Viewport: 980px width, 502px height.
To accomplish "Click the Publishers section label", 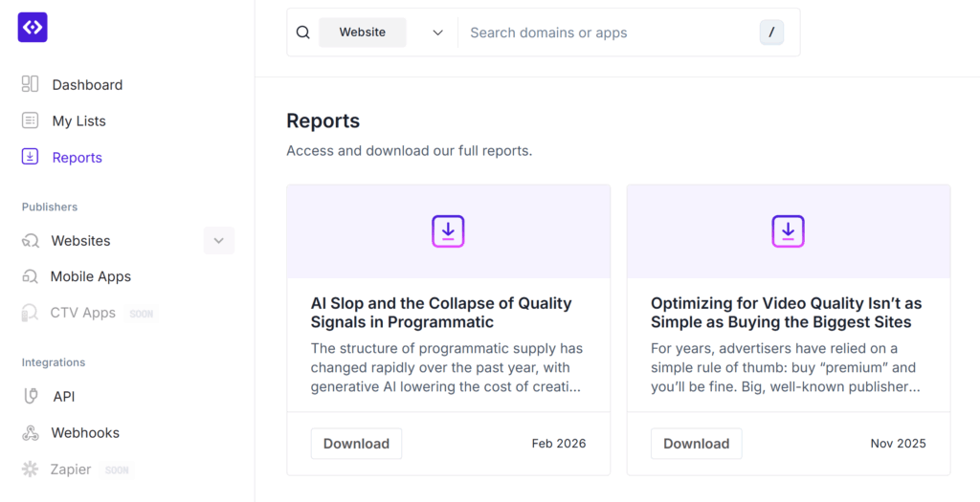I will (50, 207).
